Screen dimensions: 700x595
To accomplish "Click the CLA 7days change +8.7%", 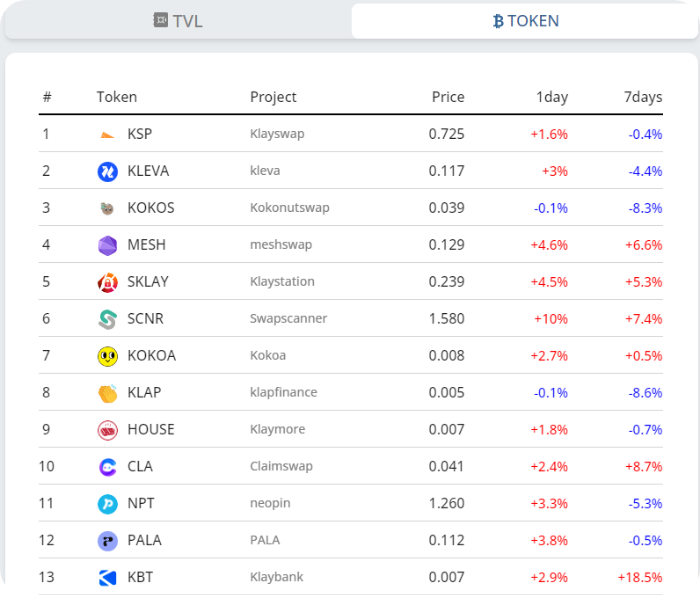I will click(643, 467).
